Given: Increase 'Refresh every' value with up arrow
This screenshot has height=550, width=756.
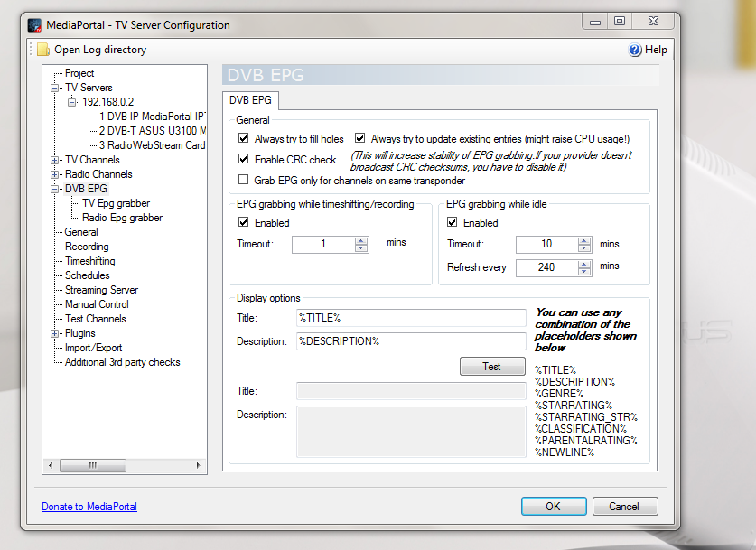Looking at the screenshot, I should pos(584,264).
